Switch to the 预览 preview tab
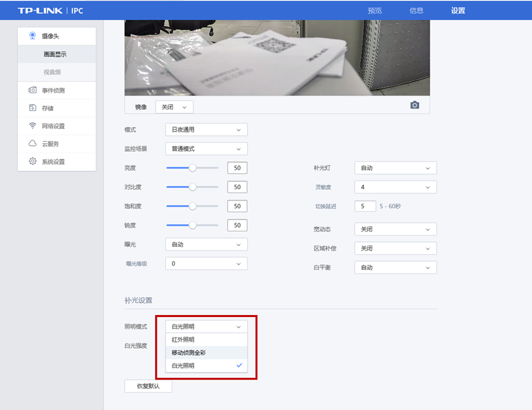Screen dimensions: 532x410 375,11
